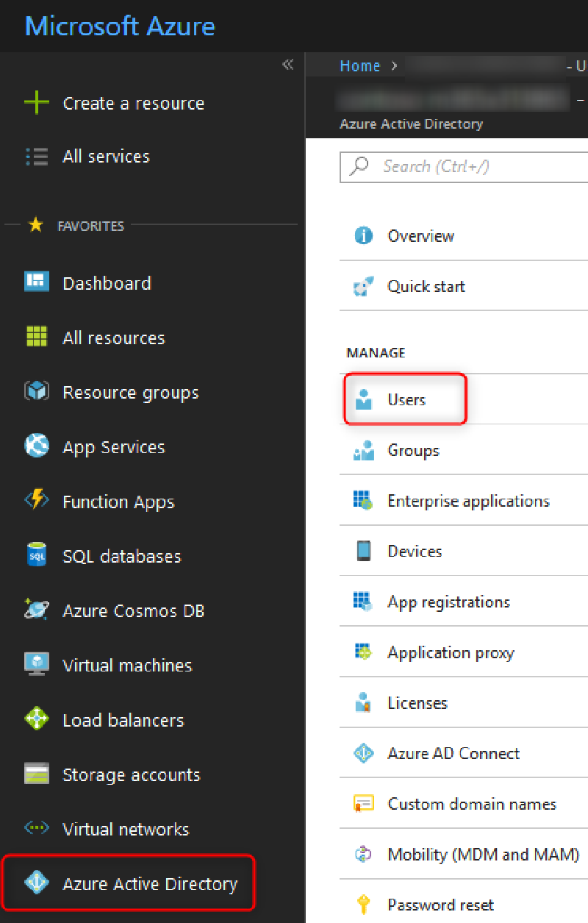Click the Storage accounts label
The image size is (588, 923).
coord(131,774)
